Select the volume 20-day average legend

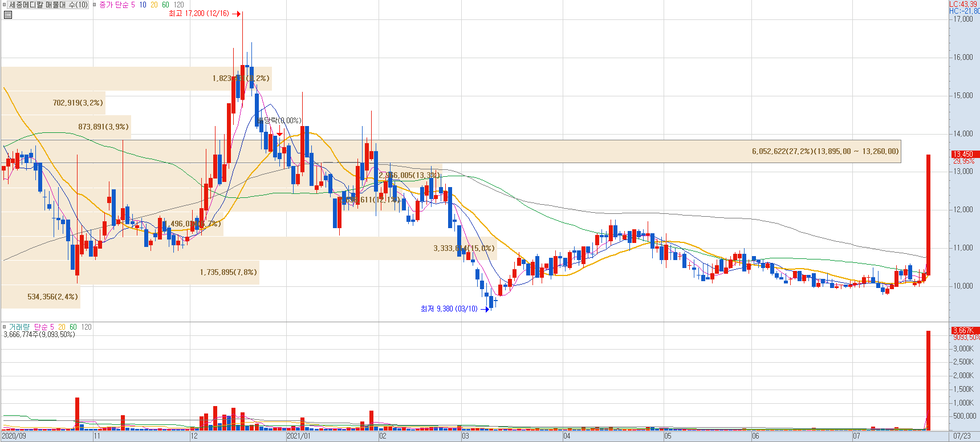pos(62,327)
